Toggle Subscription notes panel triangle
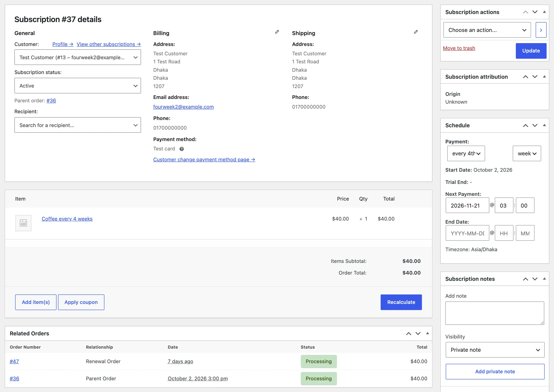Viewport: 554px width, 392px height. (544, 279)
